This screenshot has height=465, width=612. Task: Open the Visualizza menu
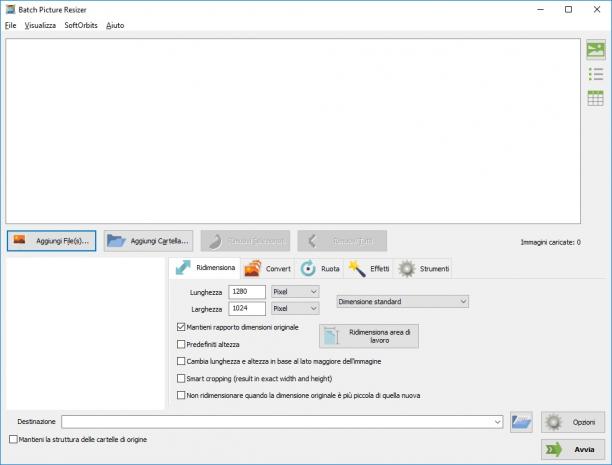(40, 25)
